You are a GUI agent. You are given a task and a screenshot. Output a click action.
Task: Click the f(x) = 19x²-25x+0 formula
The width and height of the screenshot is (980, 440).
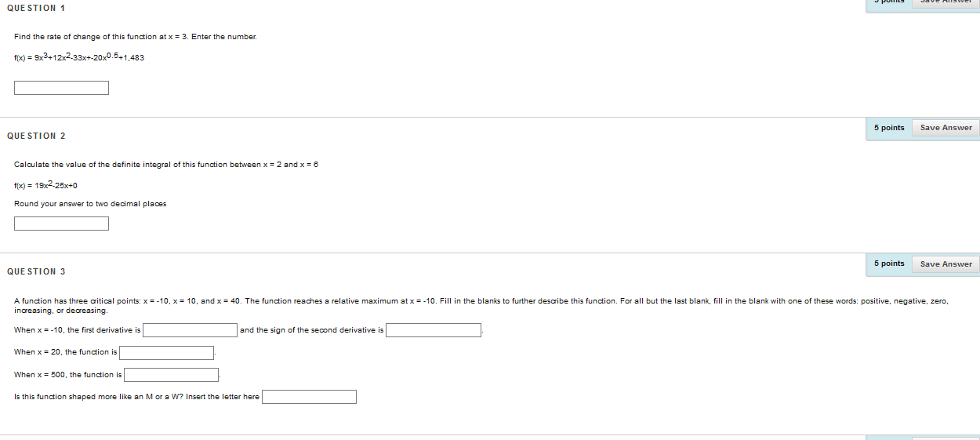tap(45, 185)
